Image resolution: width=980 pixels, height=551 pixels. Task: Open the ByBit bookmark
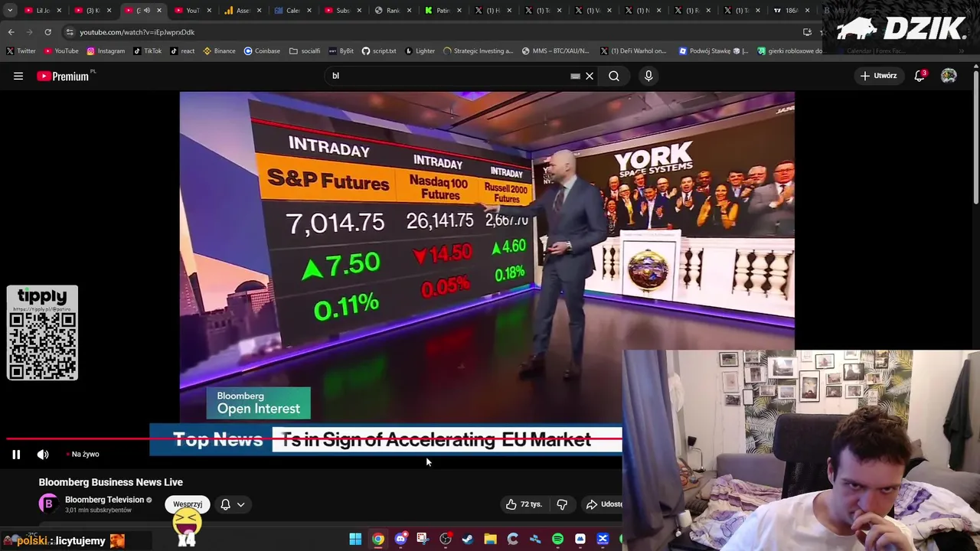341,51
